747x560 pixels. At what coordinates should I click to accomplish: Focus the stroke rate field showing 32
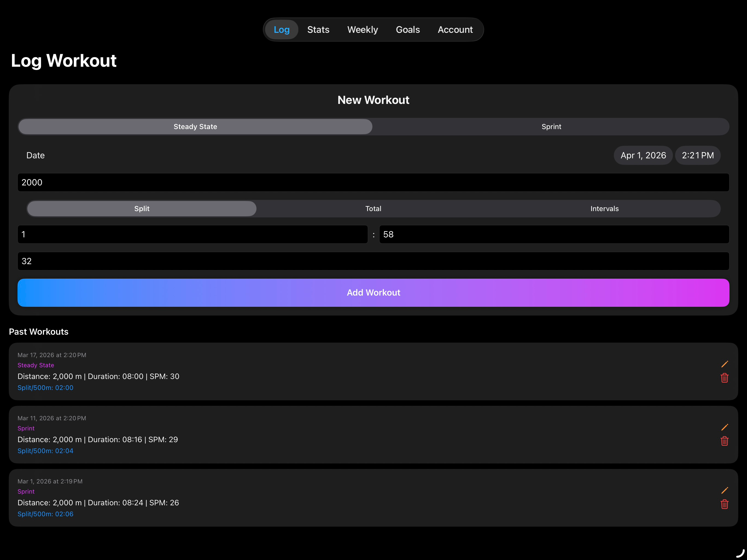click(373, 261)
